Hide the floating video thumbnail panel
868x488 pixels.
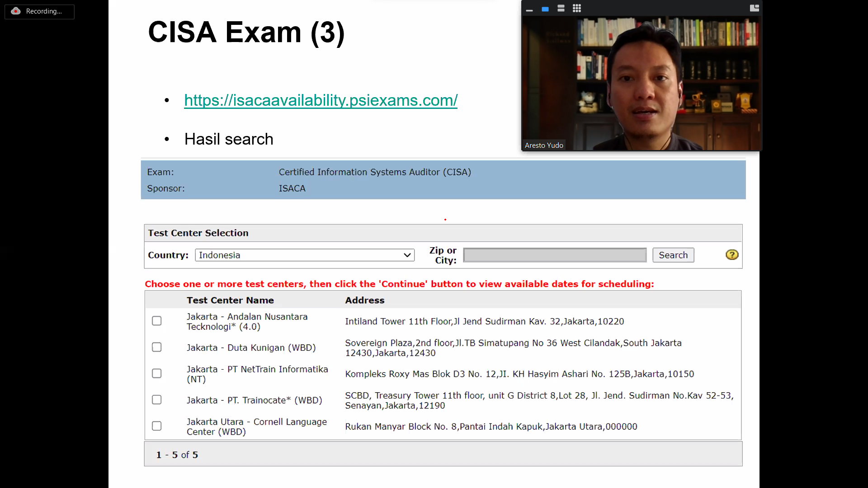[529, 9]
